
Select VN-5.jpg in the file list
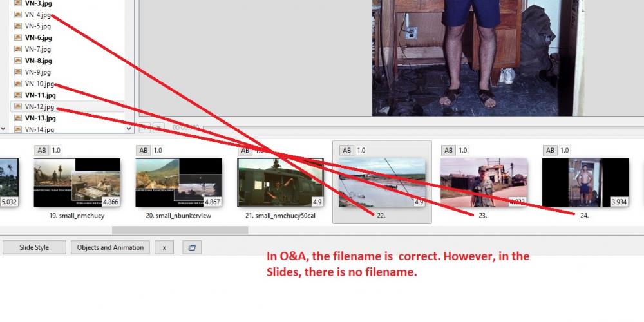point(38,26)
